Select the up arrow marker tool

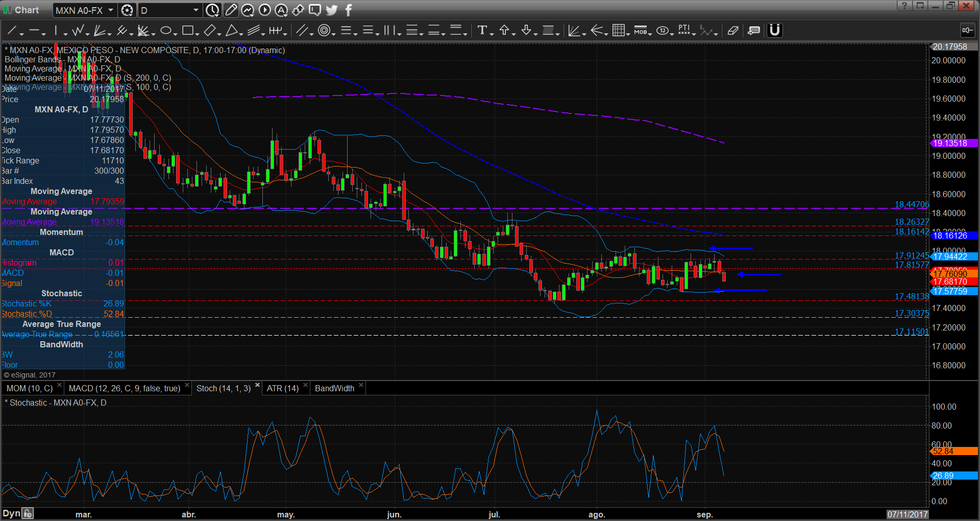pos(504,30)
